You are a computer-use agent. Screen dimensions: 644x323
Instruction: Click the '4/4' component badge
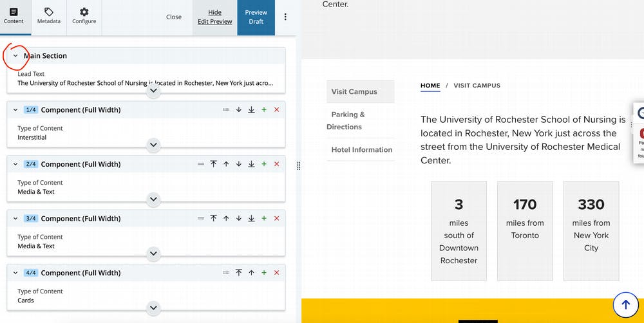pyautogui.click(x=31, y=273)
